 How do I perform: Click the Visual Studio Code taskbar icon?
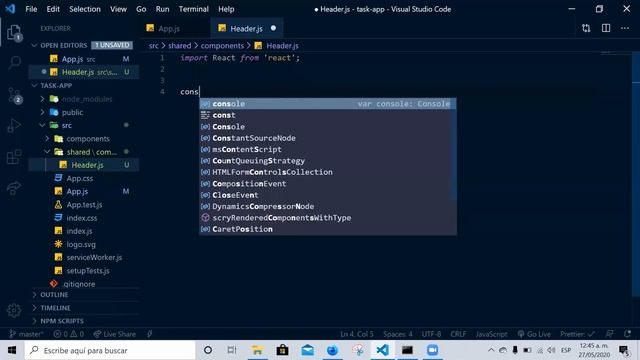(382, 350)
